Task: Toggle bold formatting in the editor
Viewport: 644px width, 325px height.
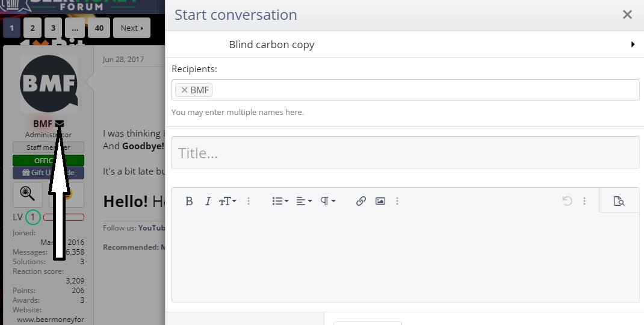Action: tap(189, 201)
